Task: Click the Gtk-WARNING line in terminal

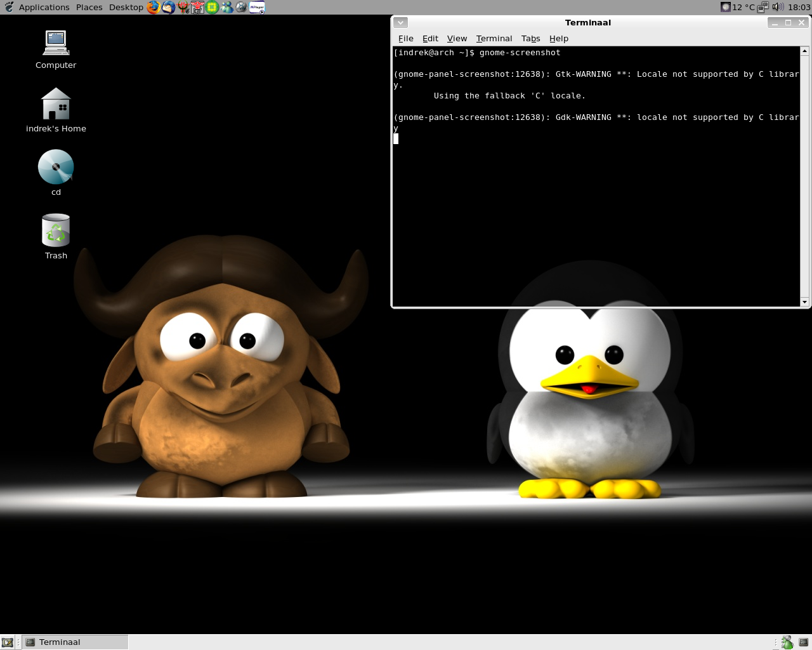Action: tap(596, 74)
